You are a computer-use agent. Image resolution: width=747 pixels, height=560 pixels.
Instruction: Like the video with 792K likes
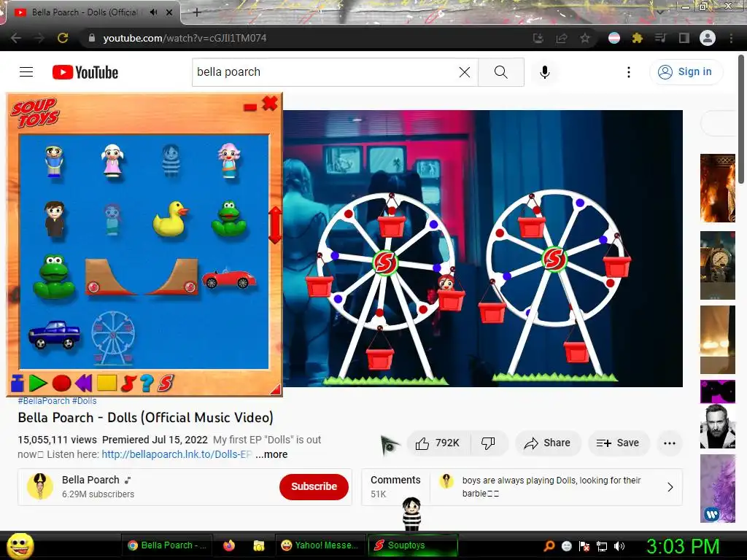(438, 443)
